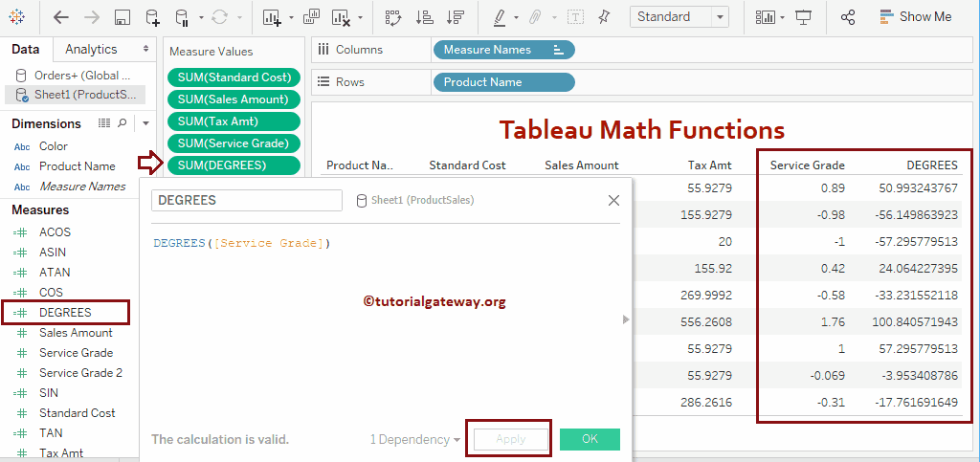Click the Pause Auto Updates icon
Image resolution: width=980 pixels, height=462 pixels.
183,17
